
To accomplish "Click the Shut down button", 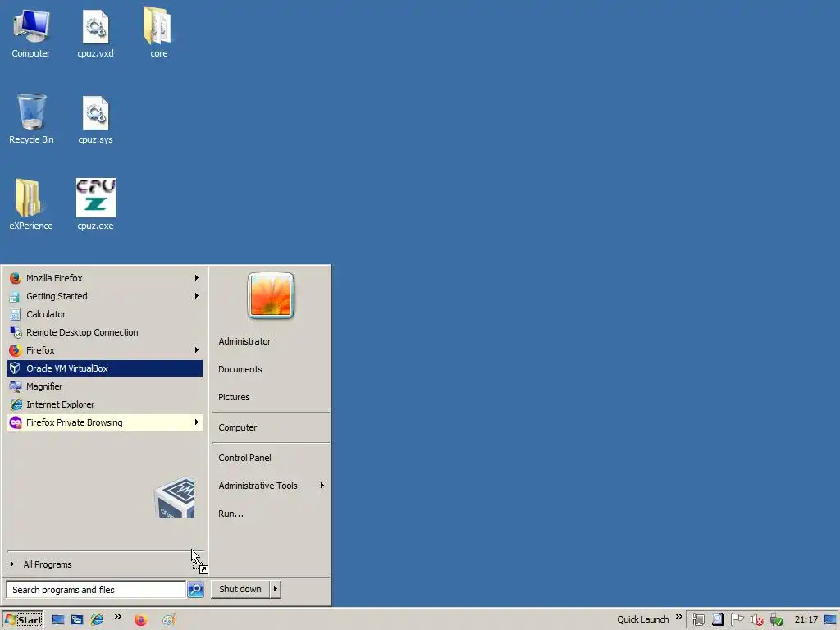I will click(240, 589).
